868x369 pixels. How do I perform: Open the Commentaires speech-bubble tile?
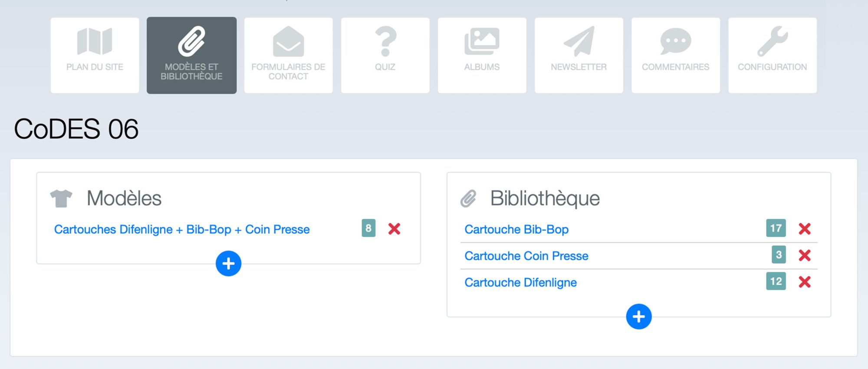[675, 55]
